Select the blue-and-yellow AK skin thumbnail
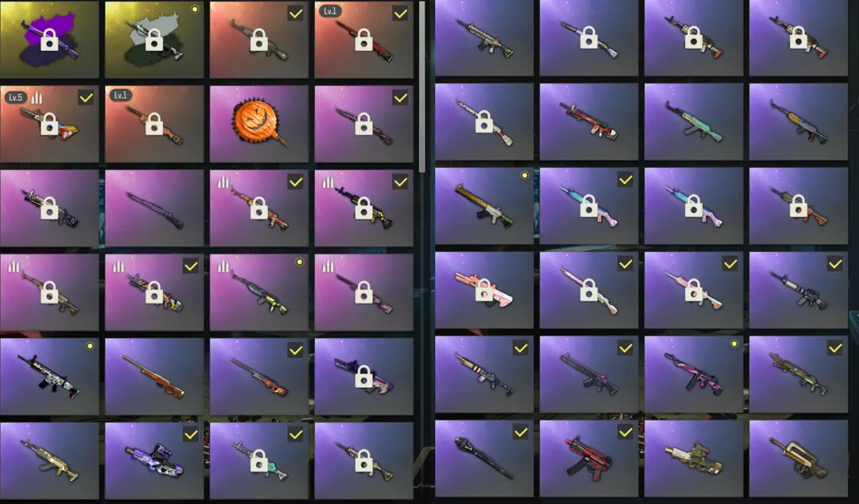 coord(799,122)
